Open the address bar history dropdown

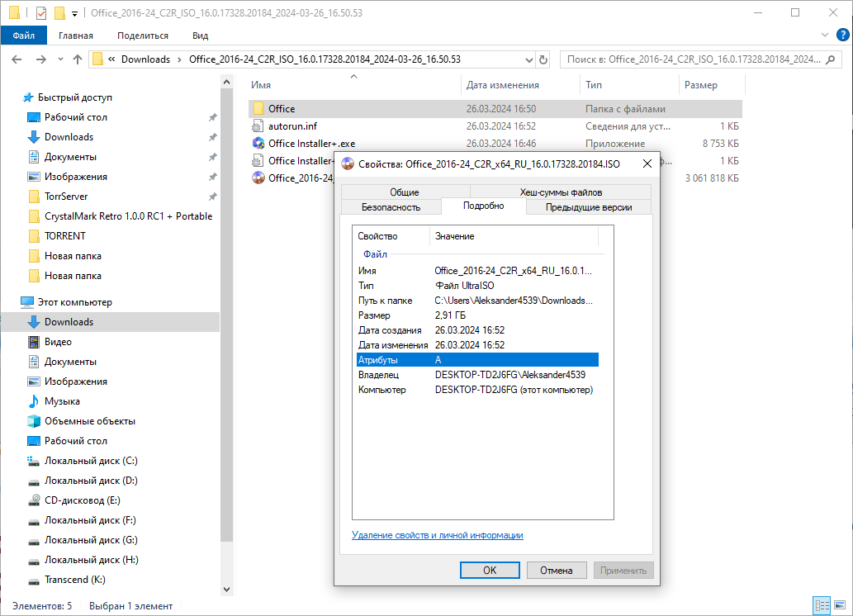pos(528,59)
